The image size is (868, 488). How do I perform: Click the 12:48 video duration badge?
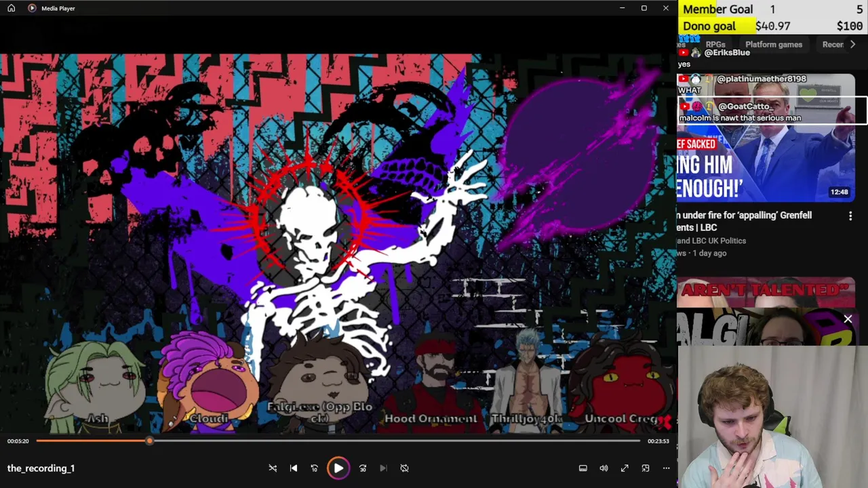(840, 192)
